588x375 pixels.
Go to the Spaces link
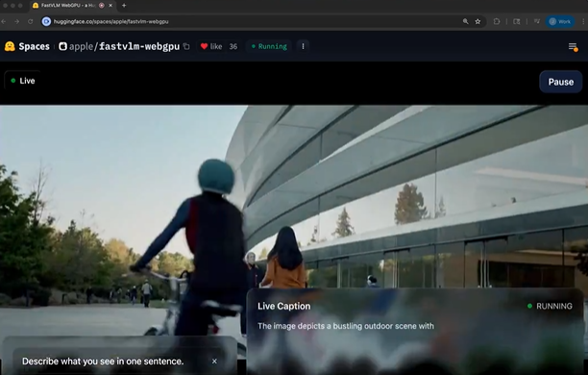click(x=35, y=46)
